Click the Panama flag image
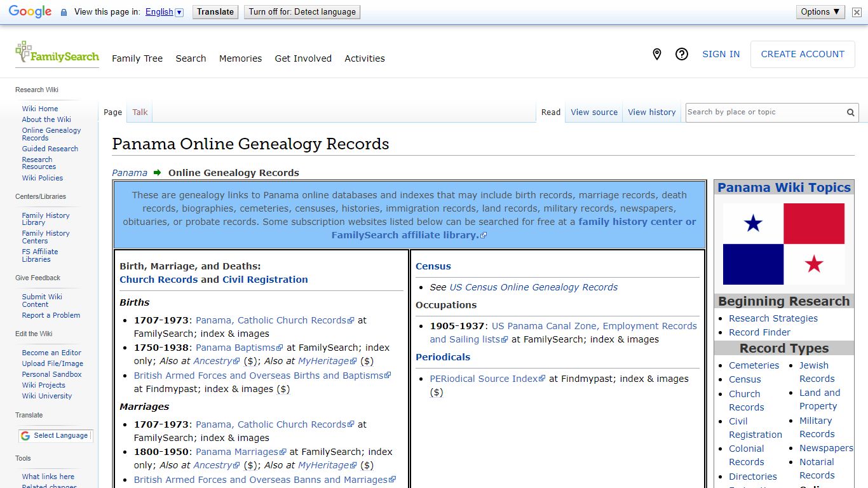The height and width of the screenshot is (488, 868). 783,244
